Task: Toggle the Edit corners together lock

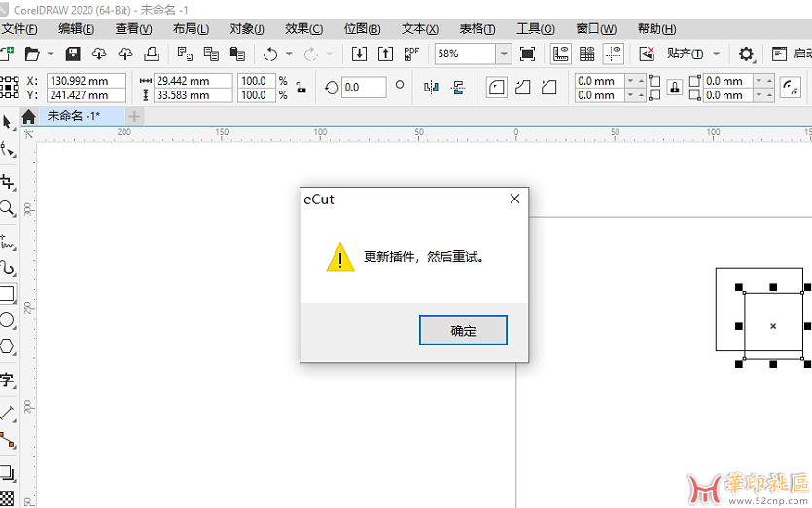Action: click(x=675, y=87)
